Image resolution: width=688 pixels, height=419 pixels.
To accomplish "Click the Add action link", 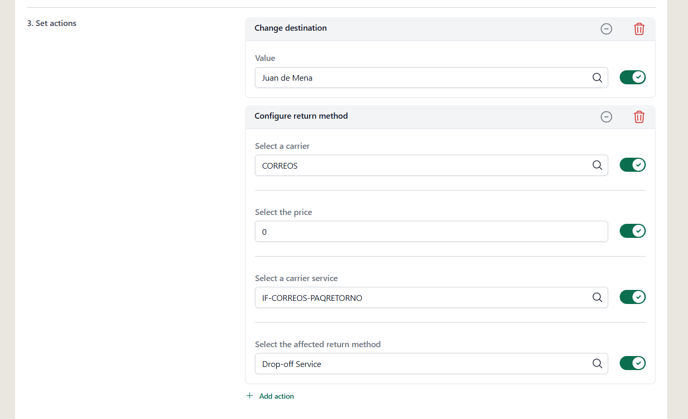I will point(276,396).
